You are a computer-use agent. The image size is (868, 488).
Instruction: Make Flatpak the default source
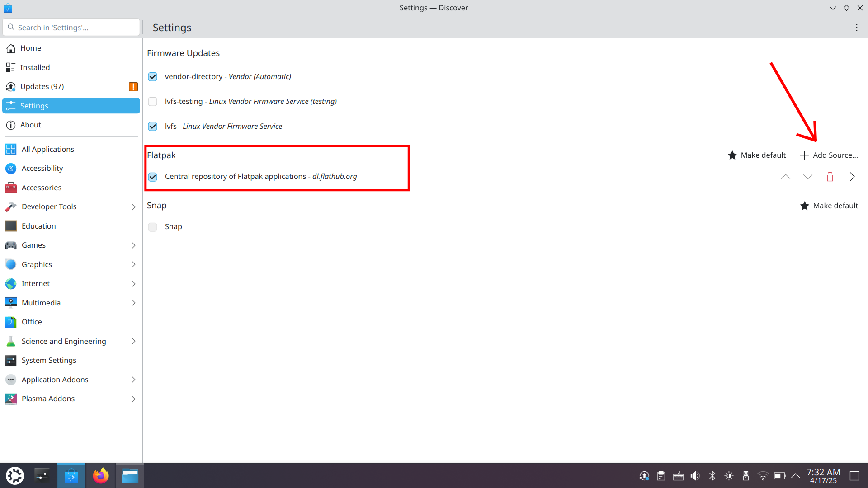757,155
